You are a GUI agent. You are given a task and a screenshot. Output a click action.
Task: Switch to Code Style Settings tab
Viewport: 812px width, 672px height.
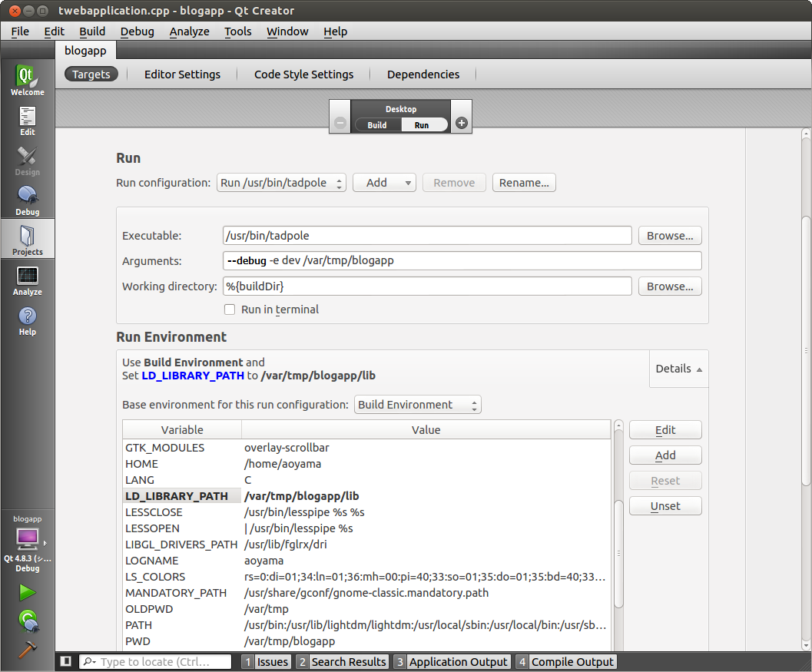304,74
